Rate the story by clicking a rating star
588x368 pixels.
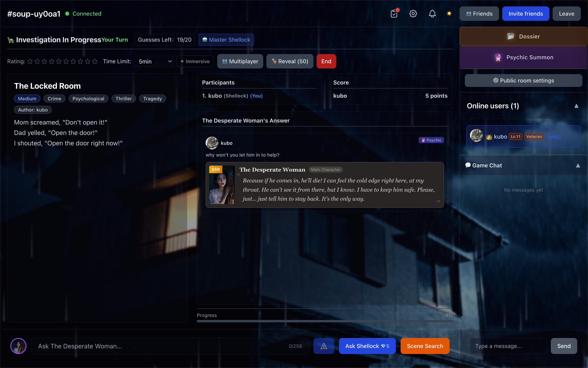pyautogui.click(x=30, y=61)
